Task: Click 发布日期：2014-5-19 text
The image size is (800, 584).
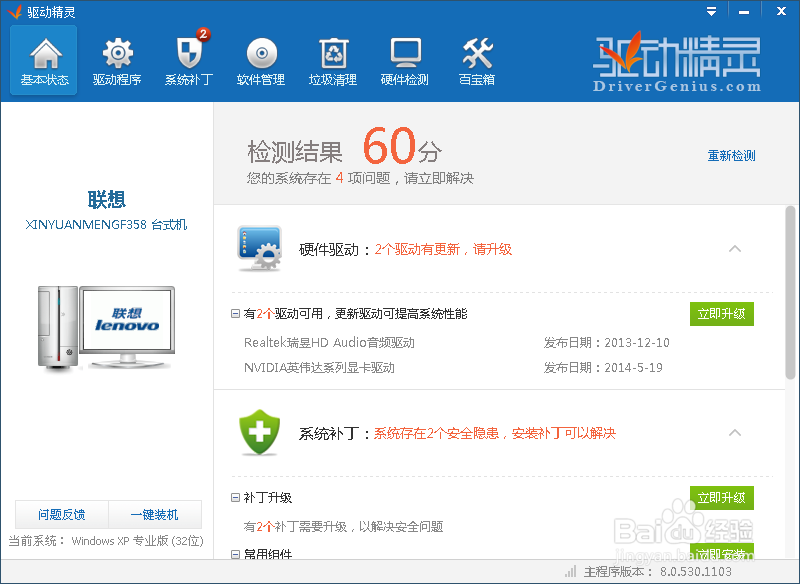Action: [x=603, y=367]
